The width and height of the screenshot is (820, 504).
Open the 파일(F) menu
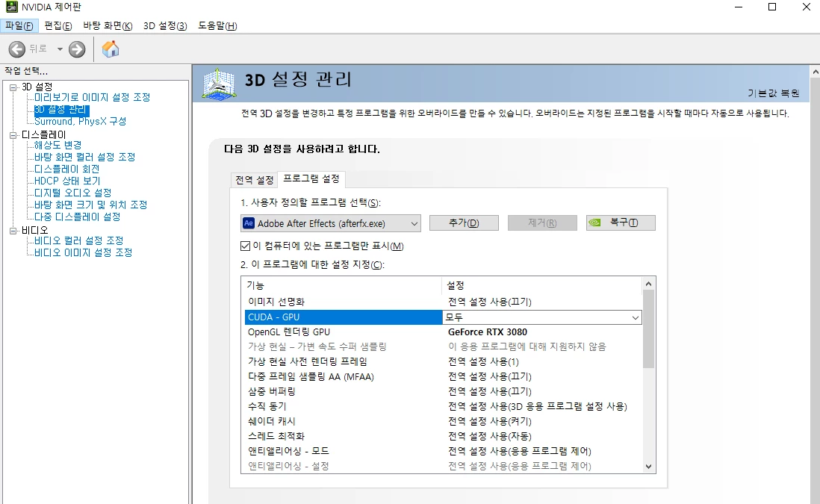[19, 25]
